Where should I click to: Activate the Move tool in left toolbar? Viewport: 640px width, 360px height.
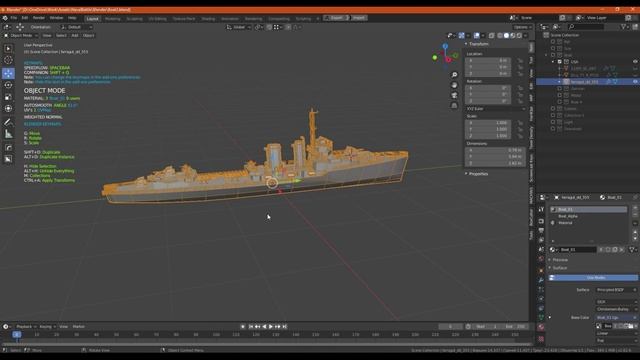[8, 73]
